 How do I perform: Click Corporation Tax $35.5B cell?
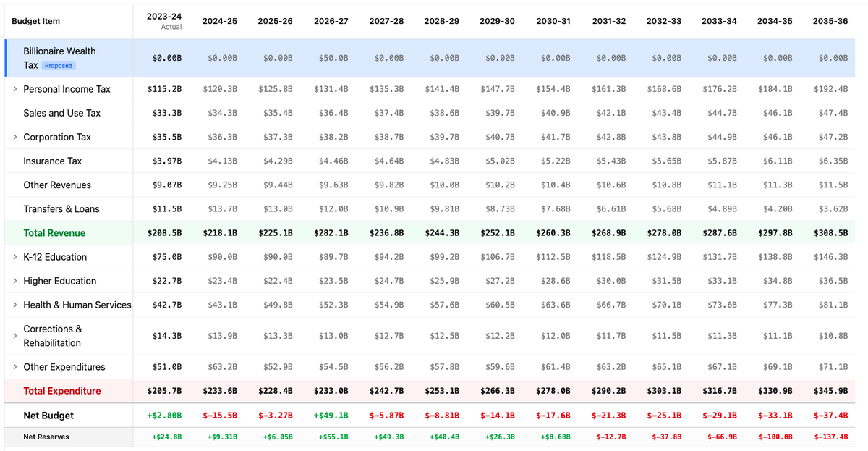[x=167, y=137]
